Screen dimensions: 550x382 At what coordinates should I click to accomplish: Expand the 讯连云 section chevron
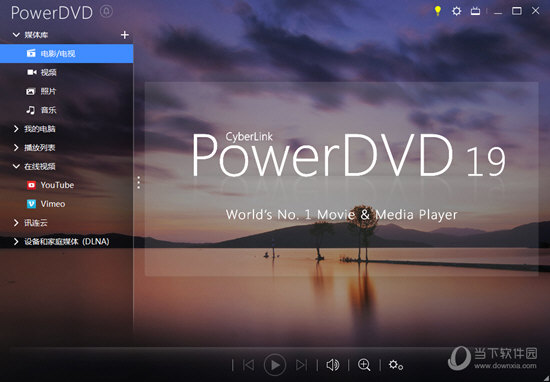pos(16,223)
